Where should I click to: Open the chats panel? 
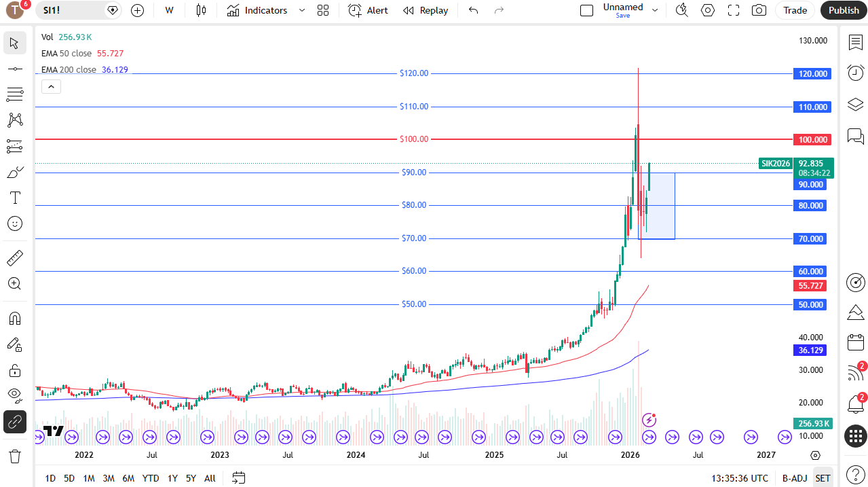[855, 136]
